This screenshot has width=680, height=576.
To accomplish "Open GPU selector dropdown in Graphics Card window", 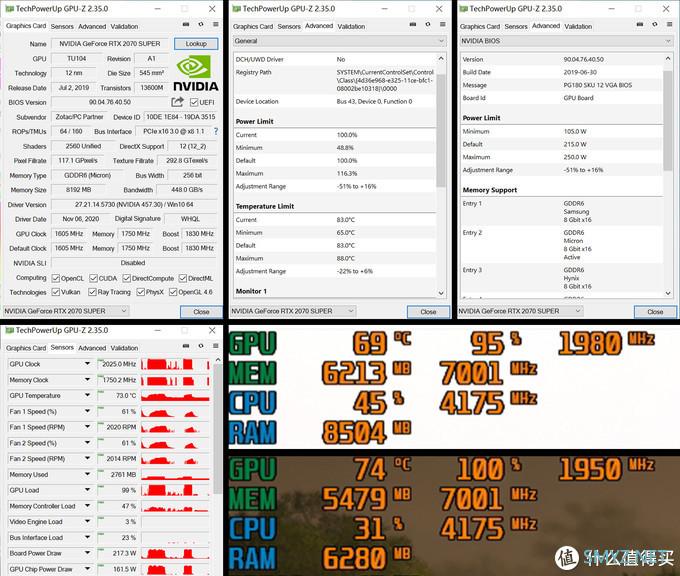I will pos(66,311).
